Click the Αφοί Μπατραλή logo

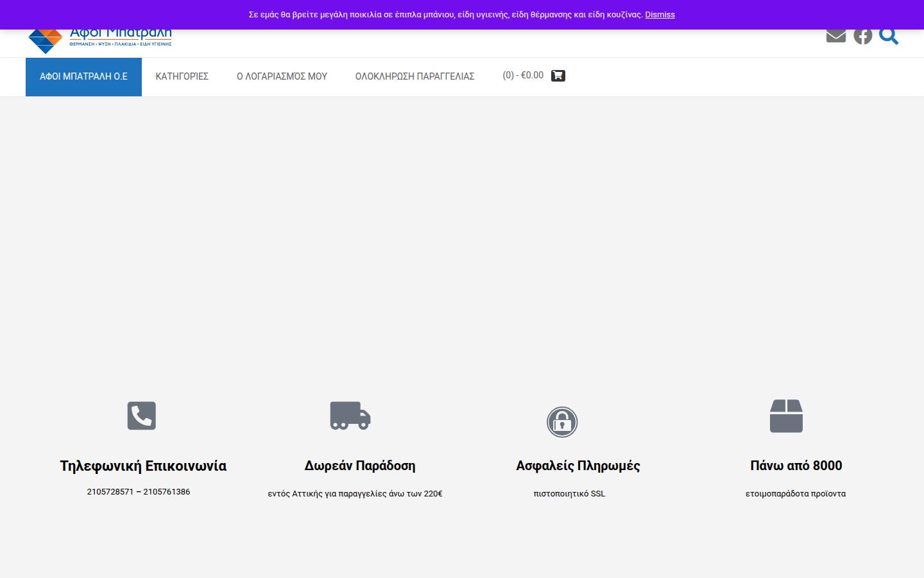point(100,40)
